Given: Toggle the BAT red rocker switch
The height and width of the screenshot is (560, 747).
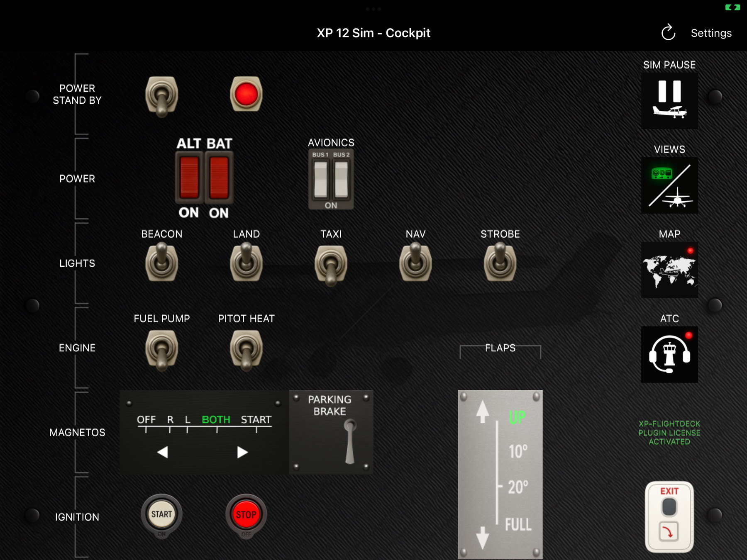Looking at the screenshot, I should pyautogui.click(x=219, y=178).
